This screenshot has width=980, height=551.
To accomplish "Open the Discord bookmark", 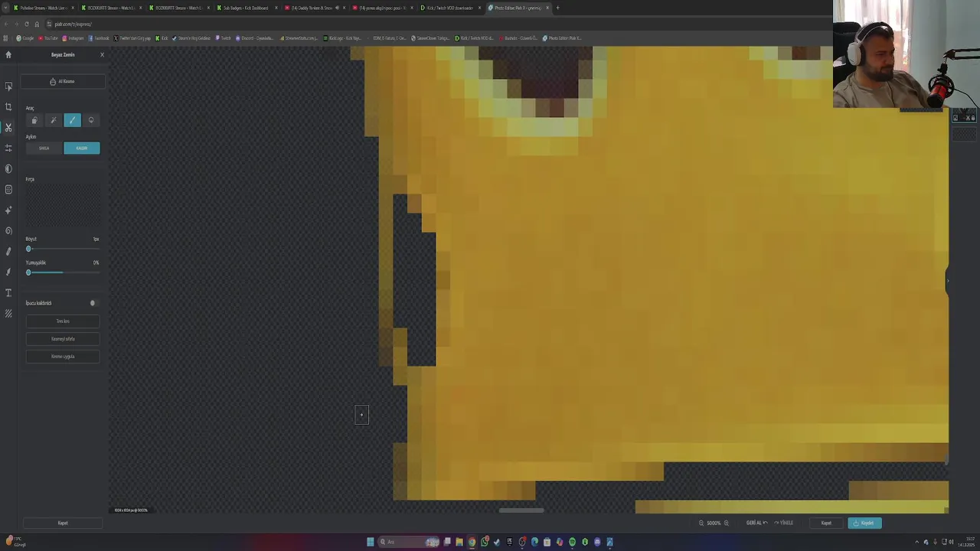I will click(254, 38).
